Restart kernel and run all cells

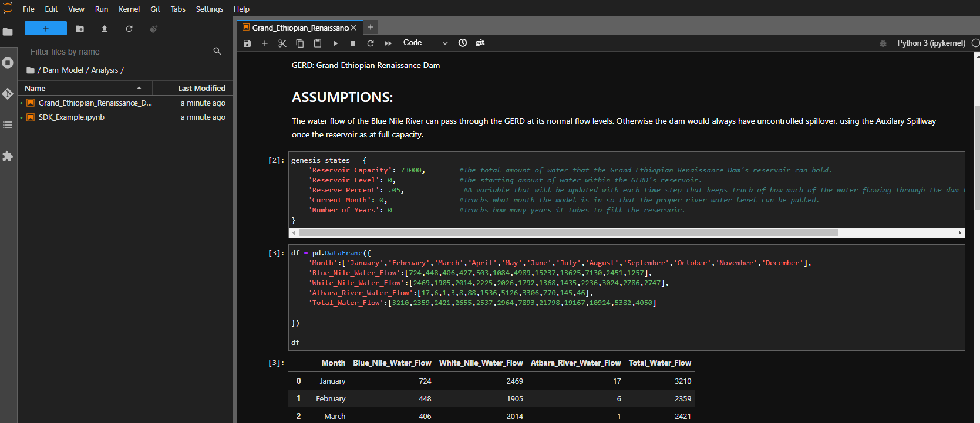[x=388, y=43]
